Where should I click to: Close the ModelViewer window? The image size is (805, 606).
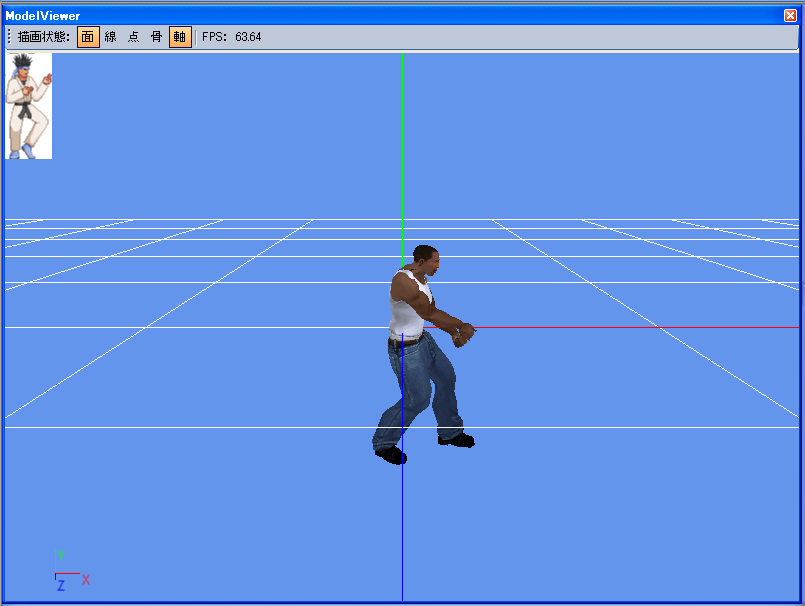pos(790,15)
